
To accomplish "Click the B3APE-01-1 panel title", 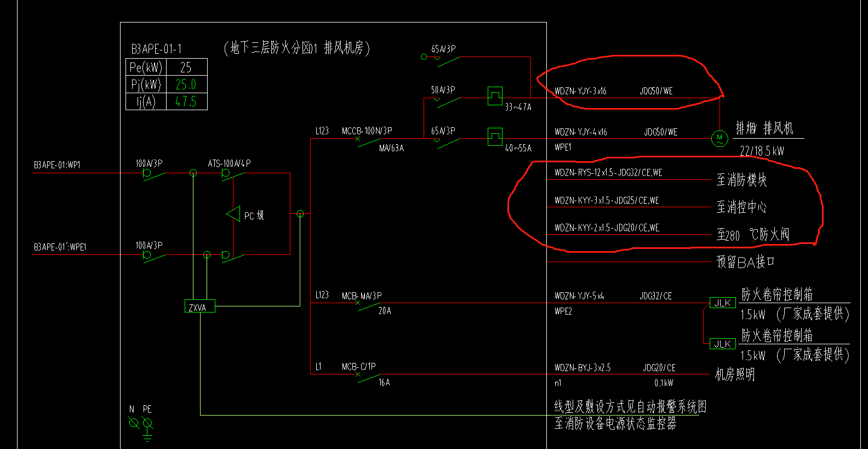I will tap(156, 49).
